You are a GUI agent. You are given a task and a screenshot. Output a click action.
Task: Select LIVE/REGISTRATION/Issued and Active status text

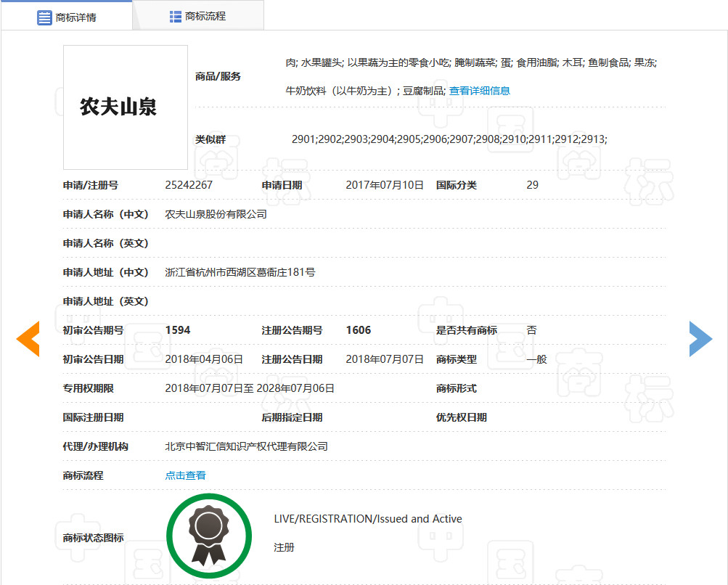pyautogui.click(x=368, y=519)
